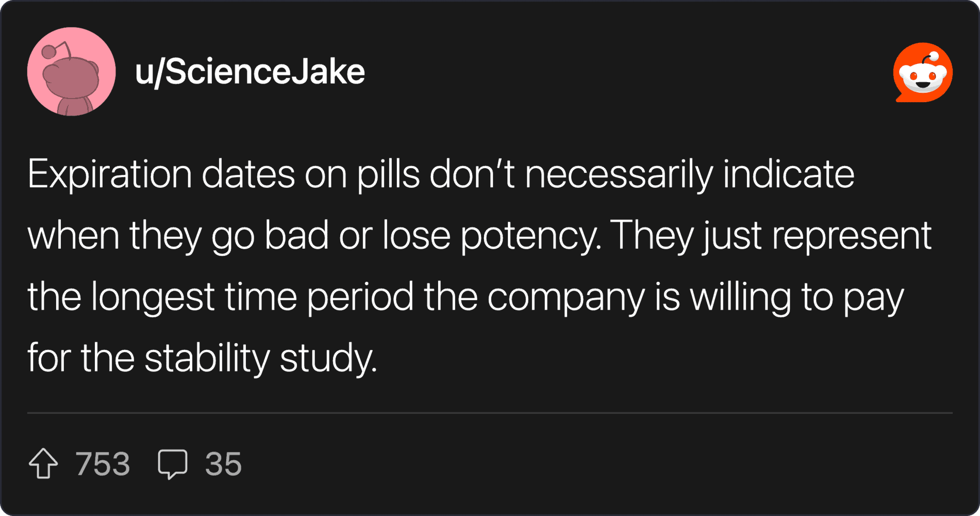980x516 pixels.
Task: Click the horizontal divider above the vote counts
Action: (x=490, y=413)
